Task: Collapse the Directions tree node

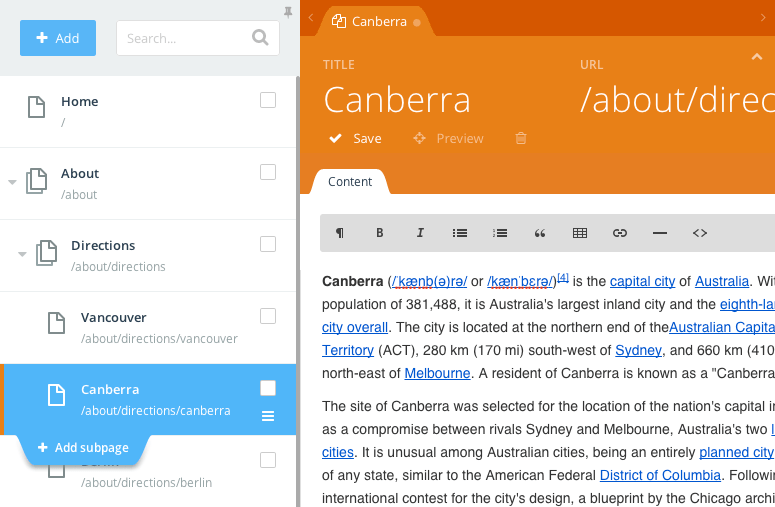Action: [22, 254]
